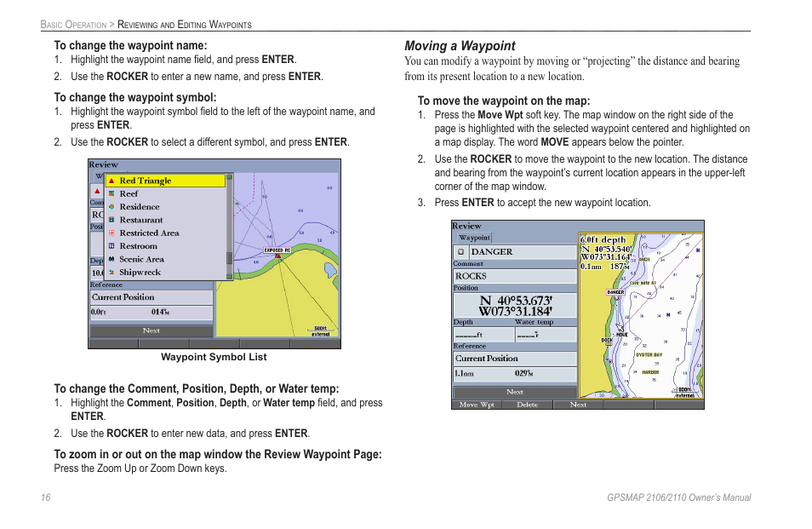
Task: Select the empty Water temp field
Action: (546, 335)
